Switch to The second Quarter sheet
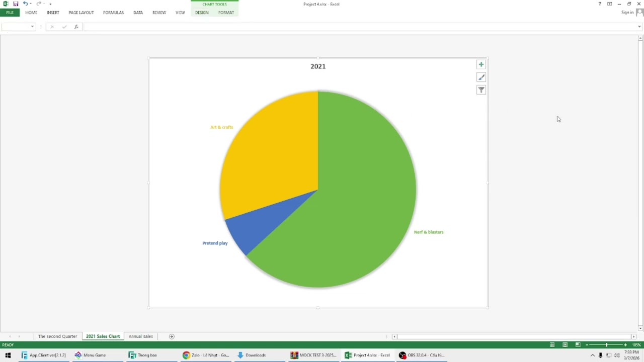The width and height of the screenshot is (644, 362). coord(57,336)
